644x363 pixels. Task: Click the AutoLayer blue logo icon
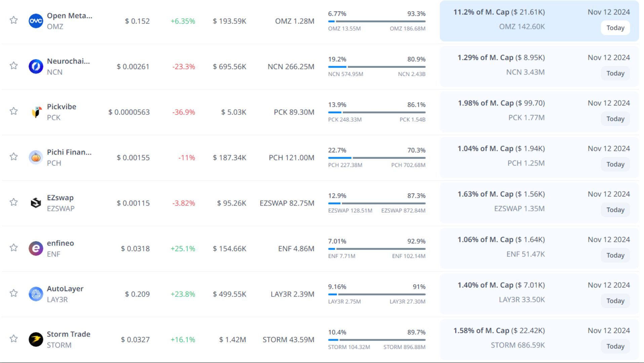click(x=36, y=294)
